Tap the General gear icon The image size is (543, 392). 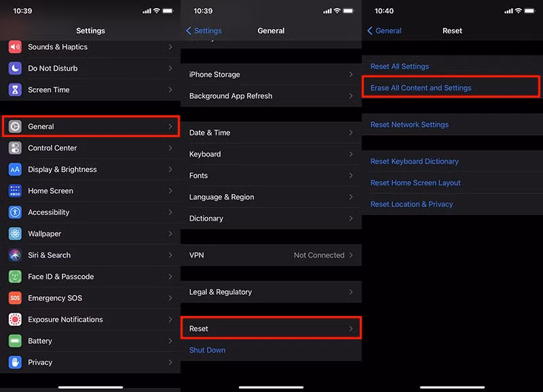[x=15, y=127]
